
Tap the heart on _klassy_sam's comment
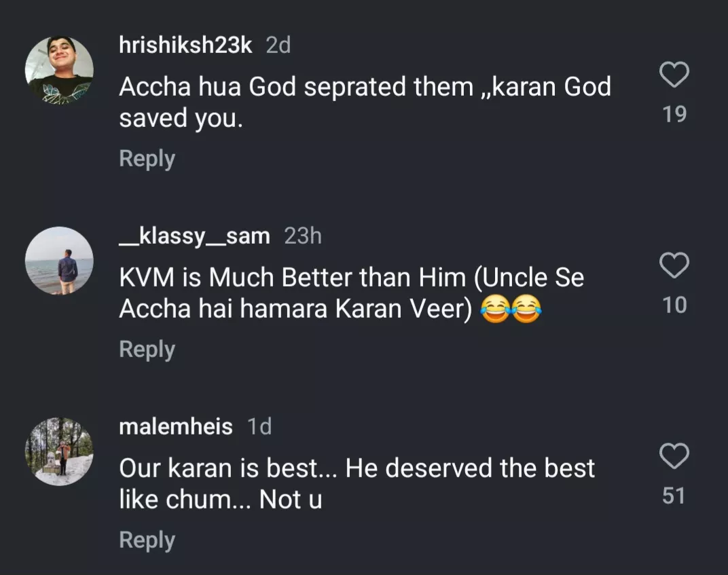tap(674, 265)
